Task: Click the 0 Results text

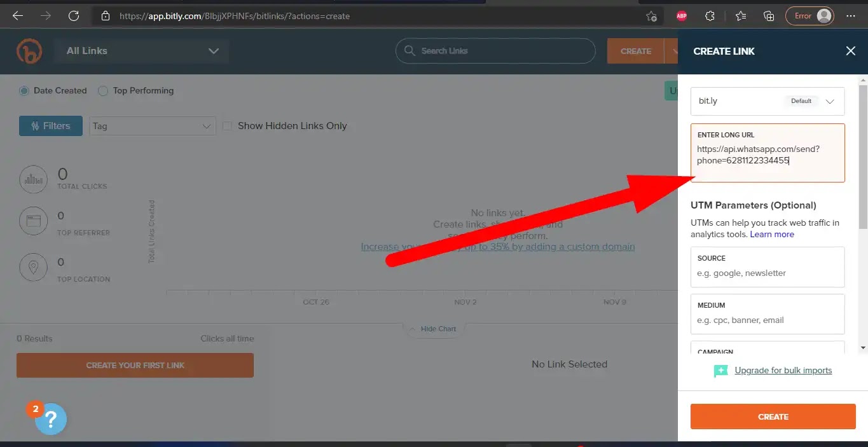Action: click(34, 338)
